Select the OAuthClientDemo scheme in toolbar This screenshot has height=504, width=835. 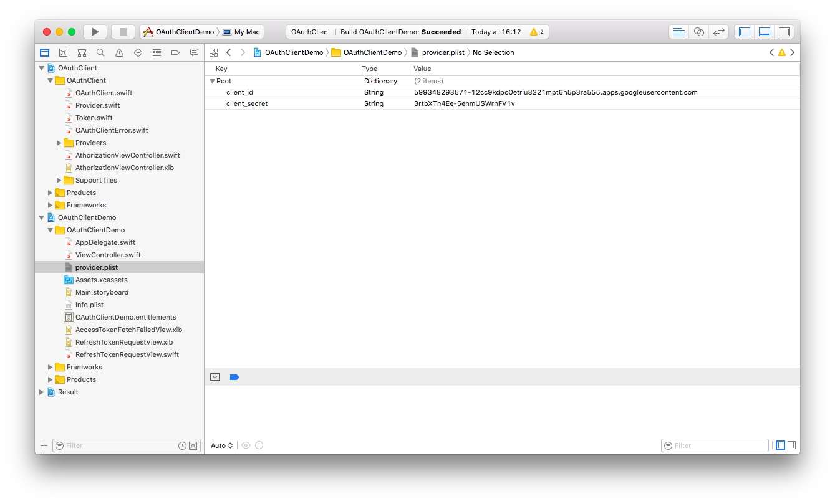pos(179,32)
